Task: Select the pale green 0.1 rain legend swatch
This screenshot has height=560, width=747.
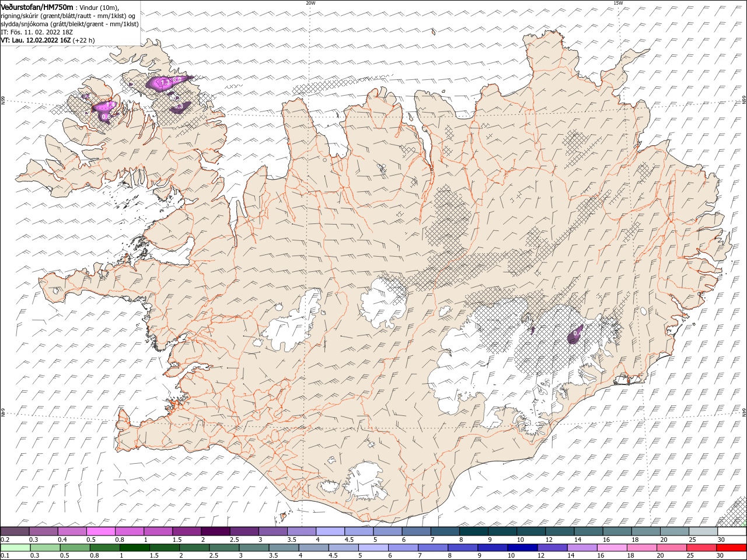Action: coord(15,548)
